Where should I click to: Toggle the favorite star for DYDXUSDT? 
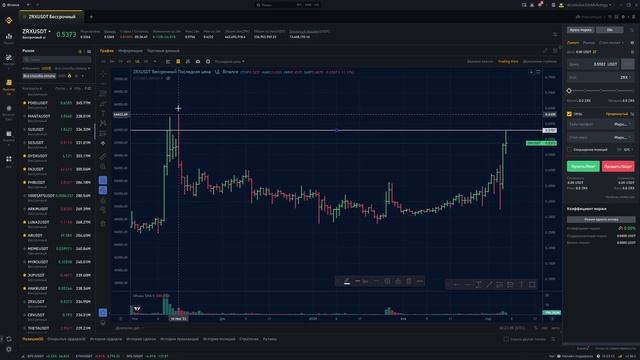[24, 156]
